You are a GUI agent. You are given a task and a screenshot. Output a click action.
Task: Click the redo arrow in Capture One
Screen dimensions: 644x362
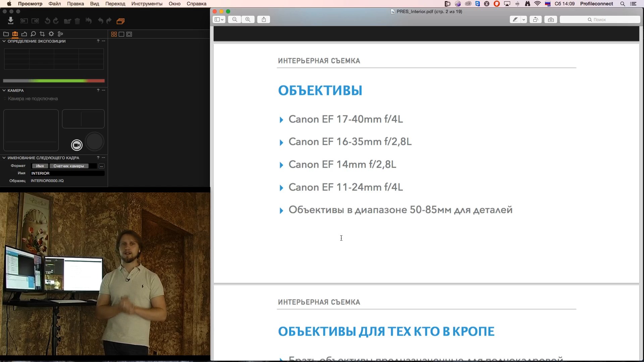pyautogui.click(x=109, y=21)
